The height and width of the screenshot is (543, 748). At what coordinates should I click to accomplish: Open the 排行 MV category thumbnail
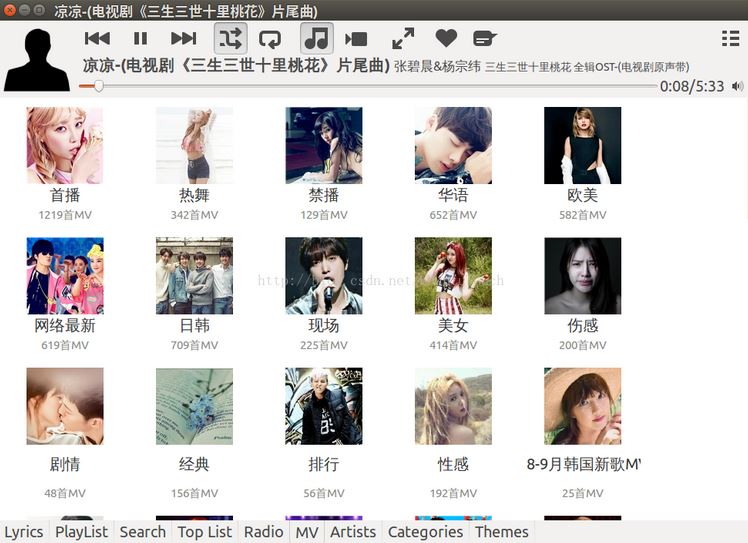click(x=324, y=406)
